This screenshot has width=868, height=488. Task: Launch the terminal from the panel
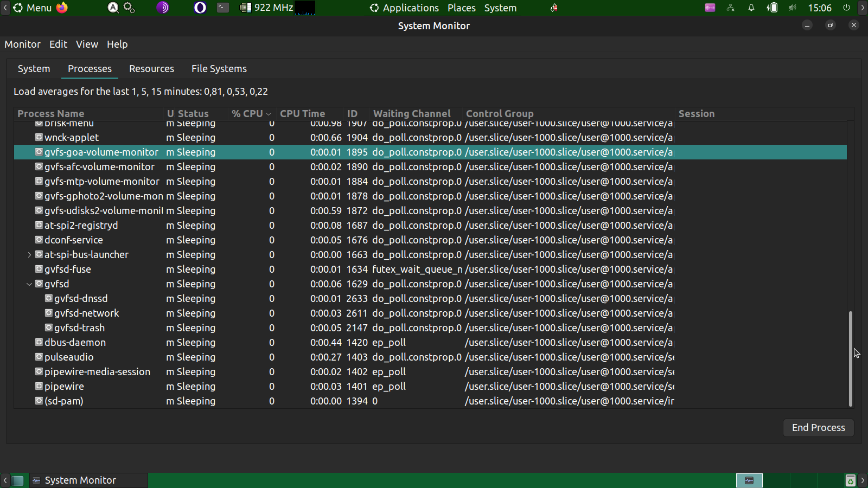tap(223, 8)
